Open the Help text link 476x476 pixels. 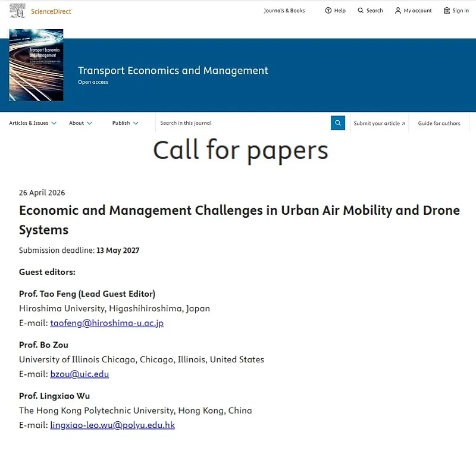340,11
